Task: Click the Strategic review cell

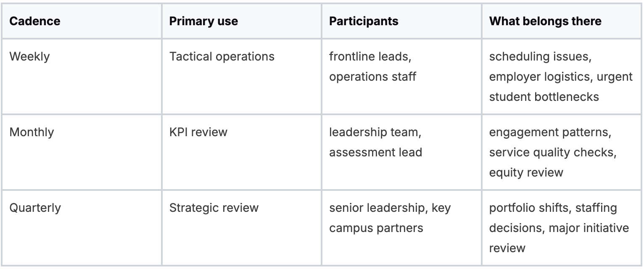Action: pyautogui.click(x=214, y=208)
